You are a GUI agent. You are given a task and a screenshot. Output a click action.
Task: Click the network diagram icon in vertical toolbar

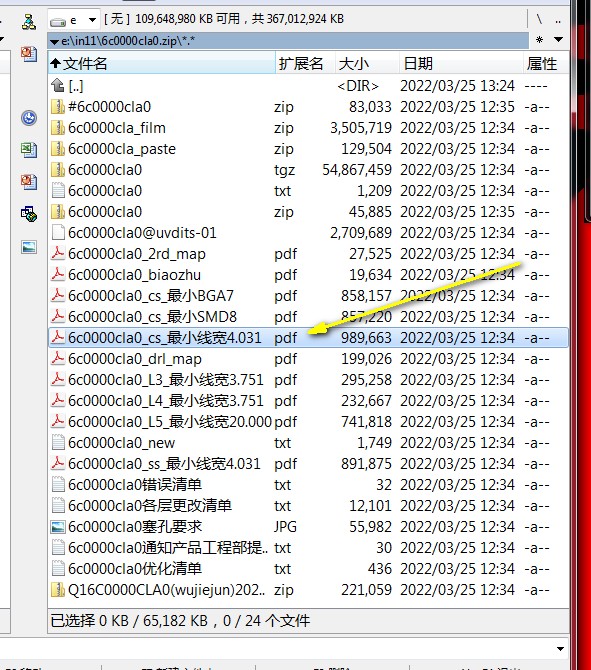(x=29, y=22)
